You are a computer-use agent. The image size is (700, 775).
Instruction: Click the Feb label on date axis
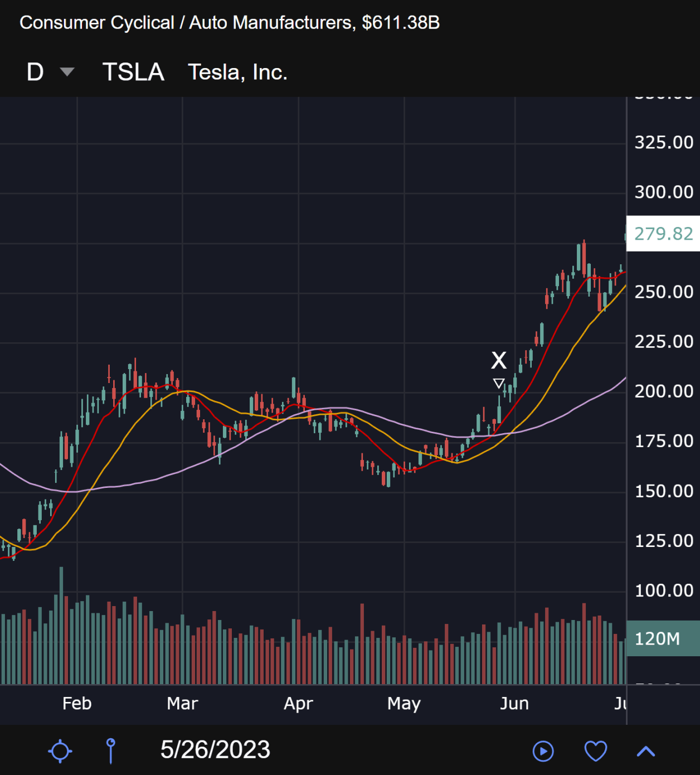(x=77, y=704)
